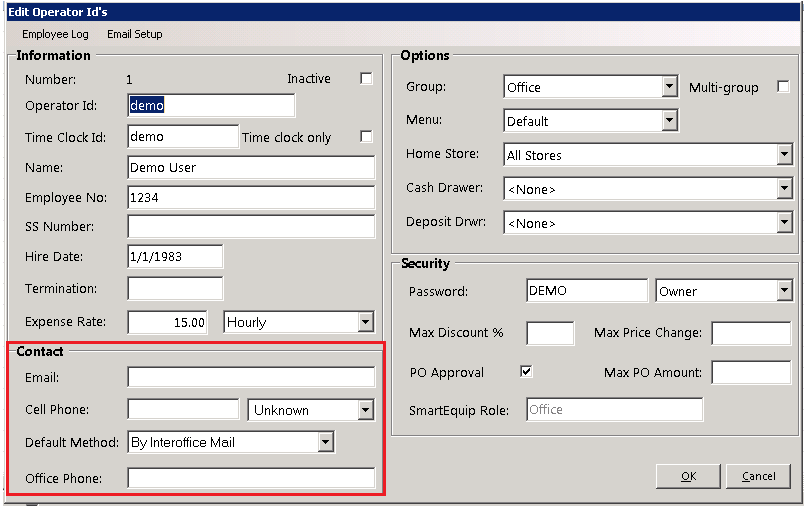This screenshot has width=805, height=508.
Task: Open the Employee Log menu
Action: [55, 34]
